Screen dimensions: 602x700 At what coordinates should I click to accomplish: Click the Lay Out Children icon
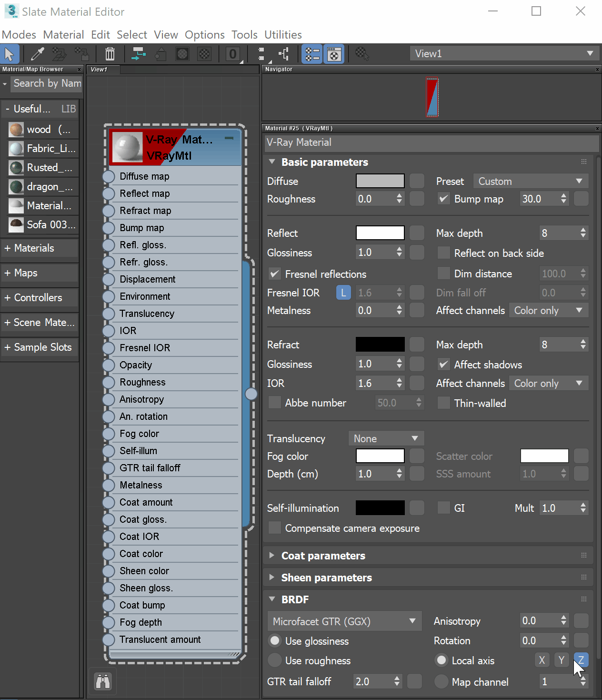(x=284, y=54)
